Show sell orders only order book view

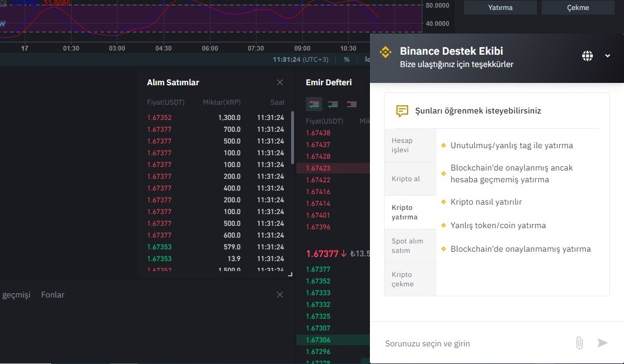pyautogui.click(x=351, y=104)
